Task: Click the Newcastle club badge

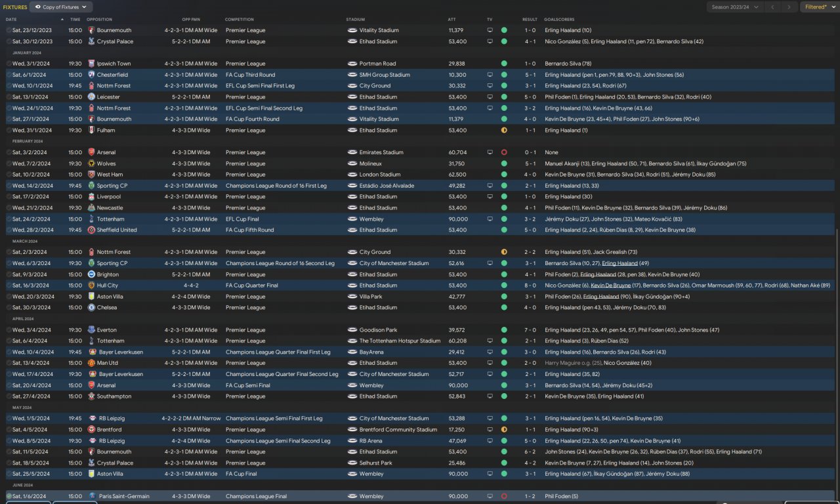Action: coord(91,208)
